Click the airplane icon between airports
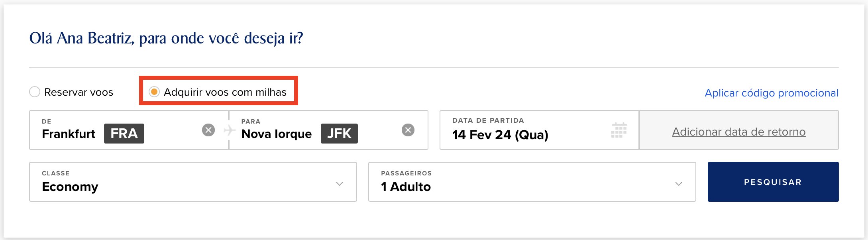This screenshot has width=868, height=240. point(229,130)
